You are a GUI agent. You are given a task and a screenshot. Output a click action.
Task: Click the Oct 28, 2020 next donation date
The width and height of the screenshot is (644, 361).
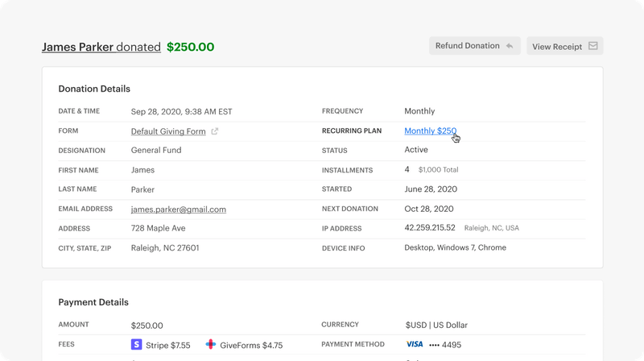click(431, 209)
